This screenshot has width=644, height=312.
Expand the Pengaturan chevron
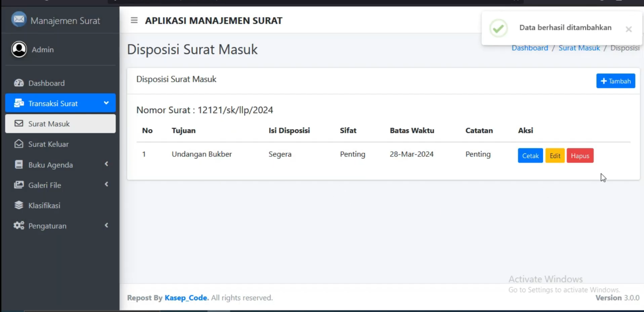click(x=107, y=225)
